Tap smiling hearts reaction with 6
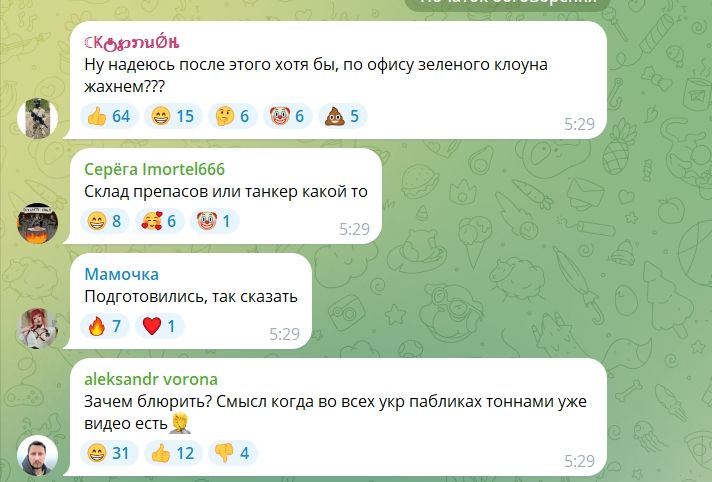The width and height of the screenshot is (712, 482). (x=160, y=221)
